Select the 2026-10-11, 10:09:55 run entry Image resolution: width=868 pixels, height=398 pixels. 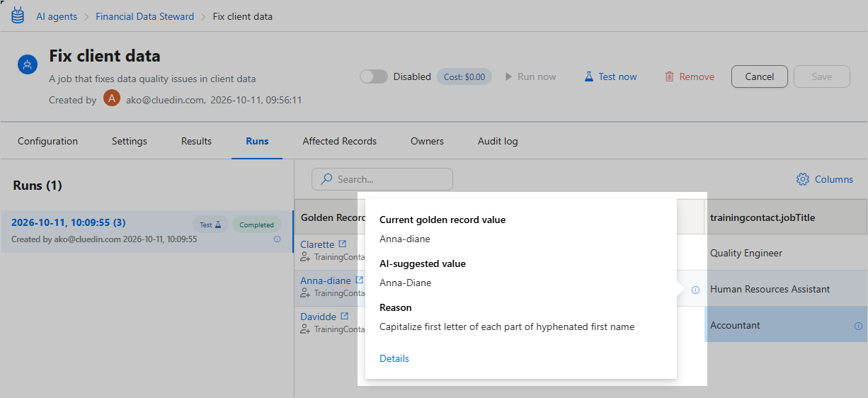click(147, 232)
